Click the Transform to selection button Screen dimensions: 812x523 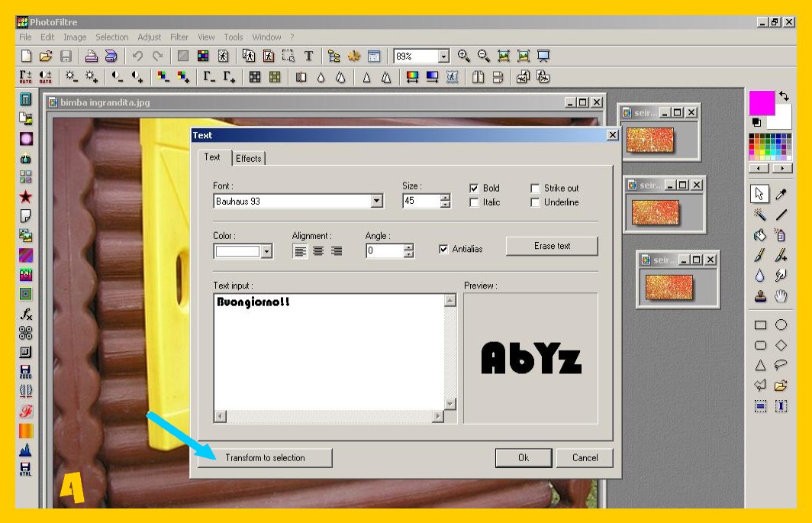coord(265,457)
